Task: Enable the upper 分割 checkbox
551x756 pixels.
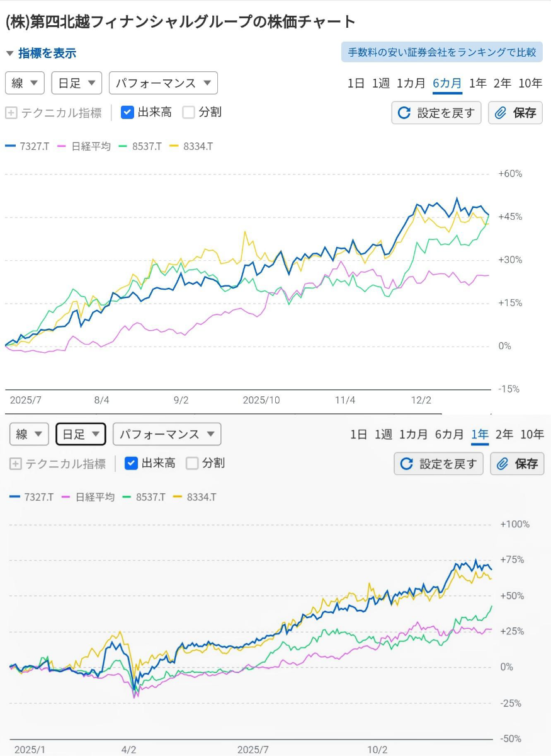Action: (188, 112)
